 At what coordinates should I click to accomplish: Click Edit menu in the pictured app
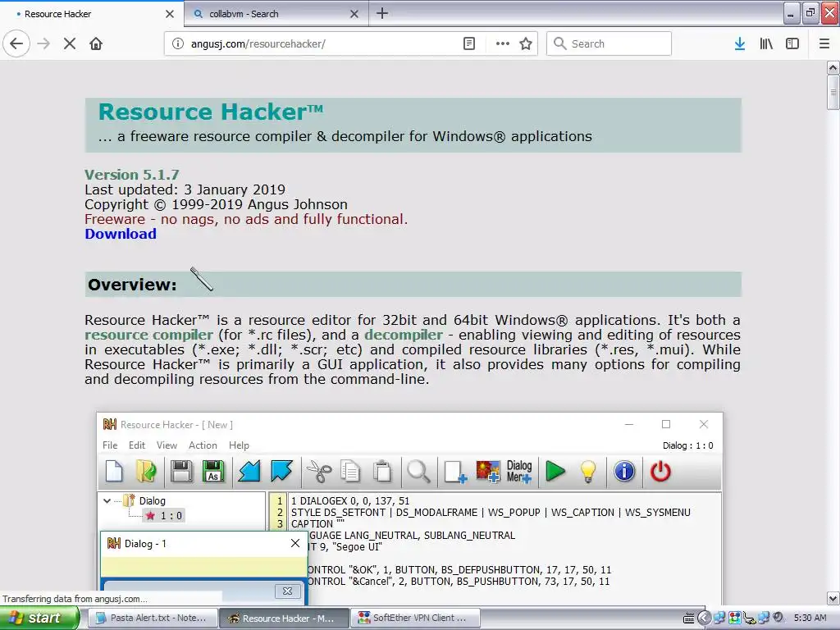point(137,445)
